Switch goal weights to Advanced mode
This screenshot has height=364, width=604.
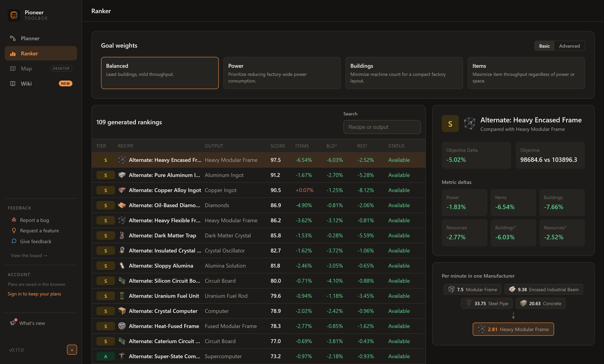coord(569,46)
